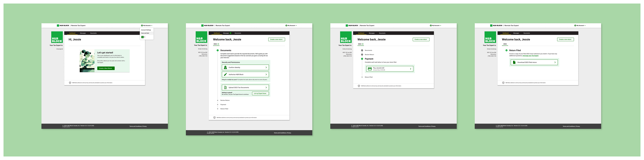This screenshot has height=160, width=644.
Task: Click the Payment step on Documents screen
Action: point(223,105)
